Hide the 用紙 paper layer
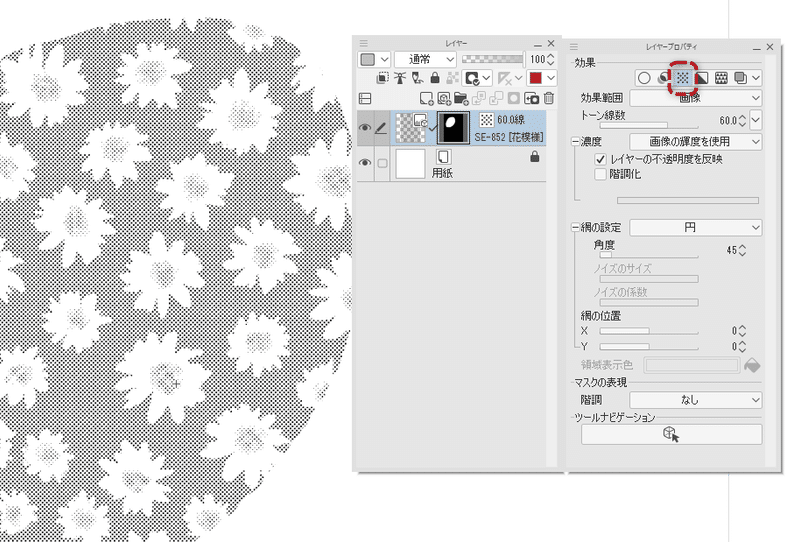Screen dimensions: 800x542 (364, 163)
